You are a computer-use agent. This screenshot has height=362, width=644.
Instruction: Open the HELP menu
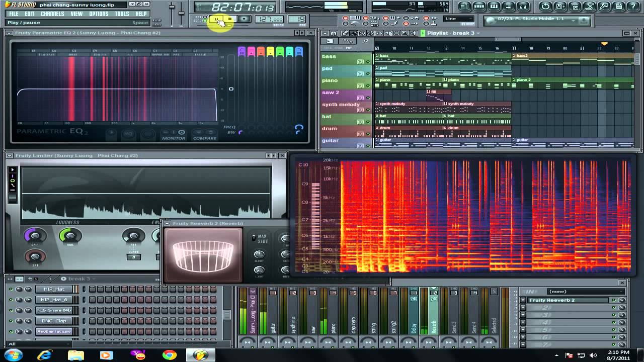click(141, 14)
